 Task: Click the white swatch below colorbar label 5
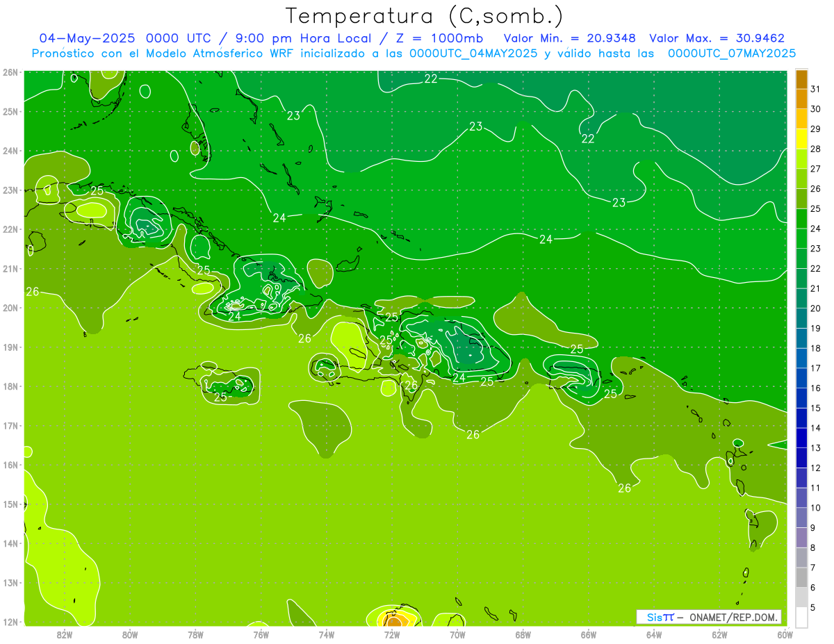click(801, 617)
